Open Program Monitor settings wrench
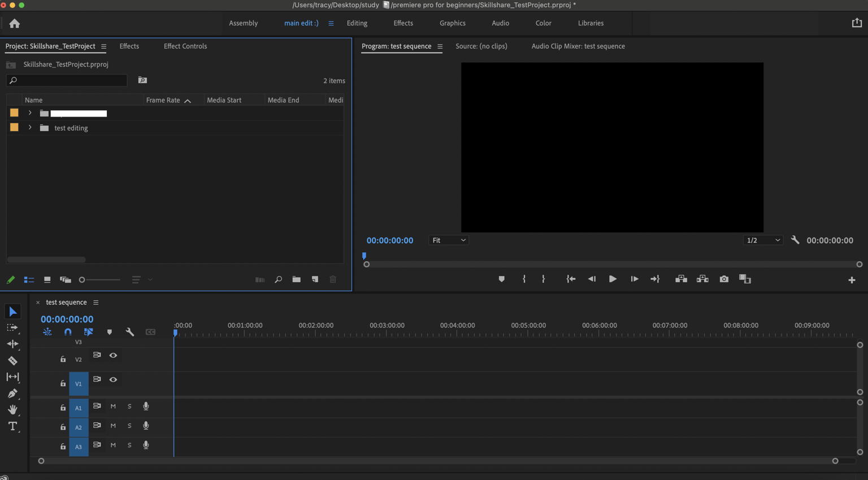The width and height of the screenshot is (868, 480). (795, 240)
